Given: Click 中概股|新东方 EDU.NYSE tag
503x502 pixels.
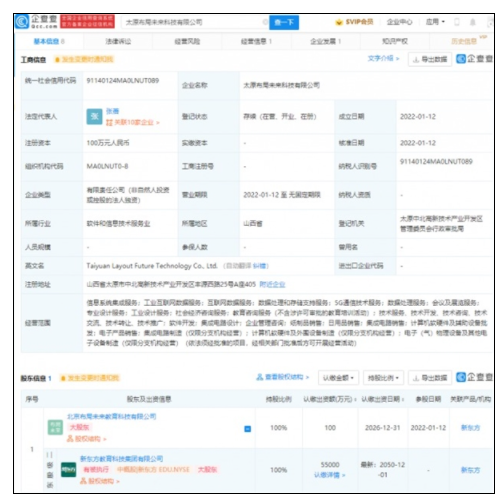Looking at the screenshot, I should point(153,470).
